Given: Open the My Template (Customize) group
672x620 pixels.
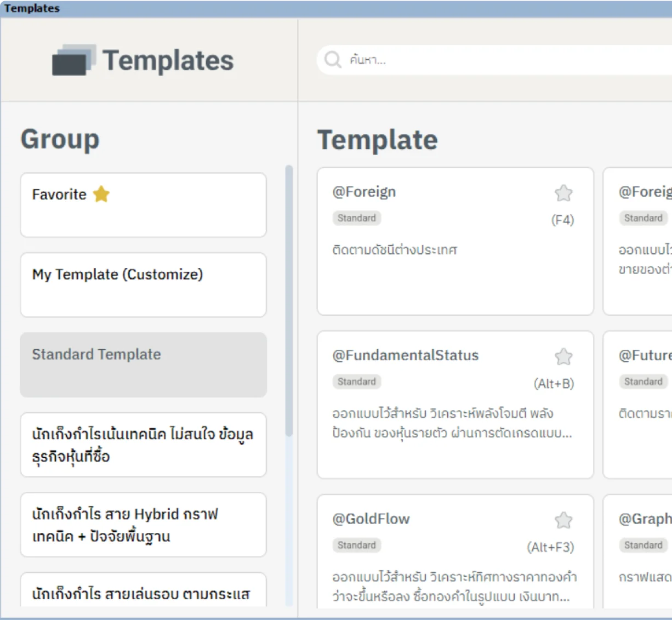Looking at the screenshot, I should point(143,285).
